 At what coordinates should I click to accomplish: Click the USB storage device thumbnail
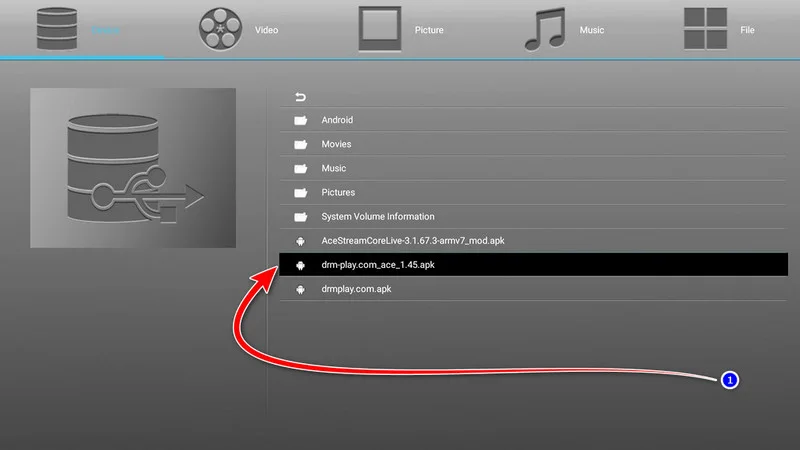pos(133,168)
